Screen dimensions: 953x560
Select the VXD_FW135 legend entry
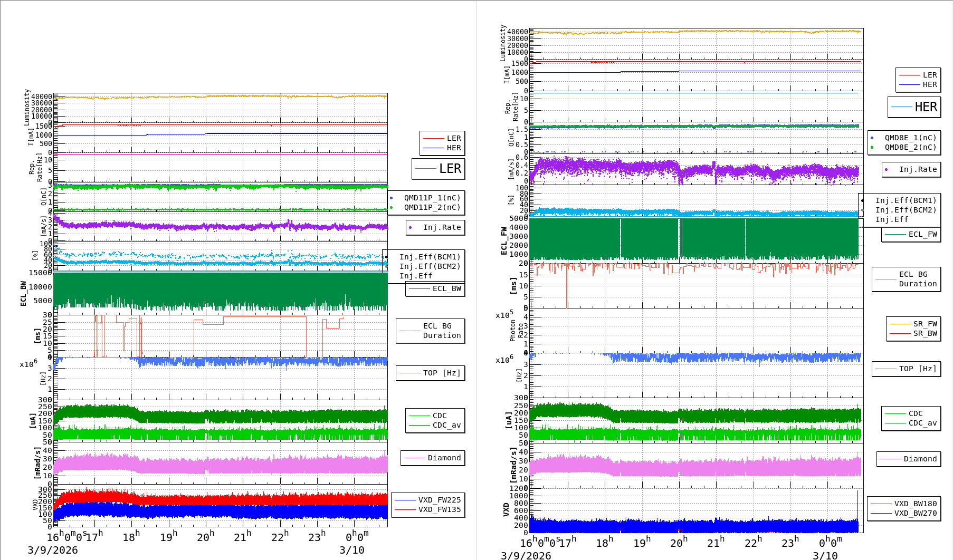(x=439, y=509)
